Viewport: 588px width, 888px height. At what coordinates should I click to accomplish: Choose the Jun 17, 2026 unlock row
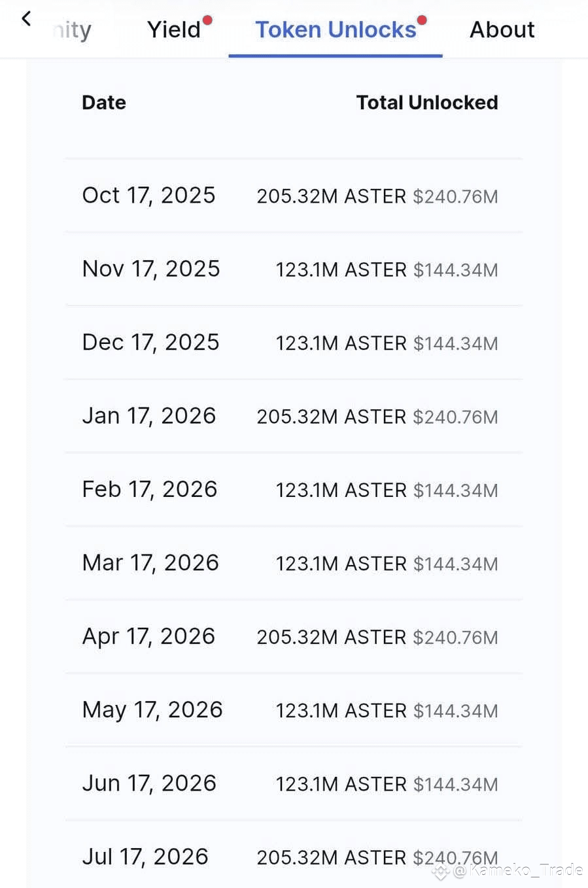click(294, 783)
